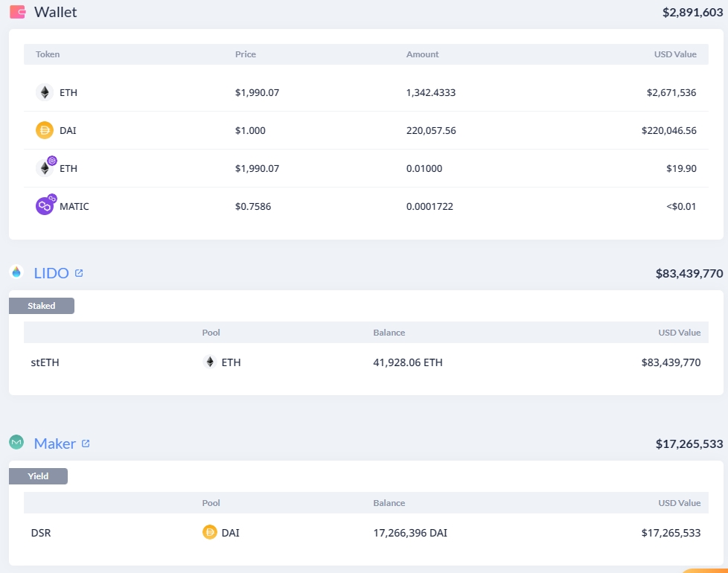Open the Maker protocol link
The height and width of the screenshot is (573, 728).
55,444
